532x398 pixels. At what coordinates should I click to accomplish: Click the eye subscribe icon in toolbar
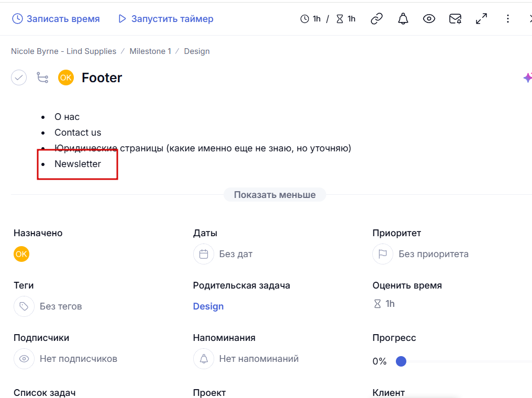429,19
